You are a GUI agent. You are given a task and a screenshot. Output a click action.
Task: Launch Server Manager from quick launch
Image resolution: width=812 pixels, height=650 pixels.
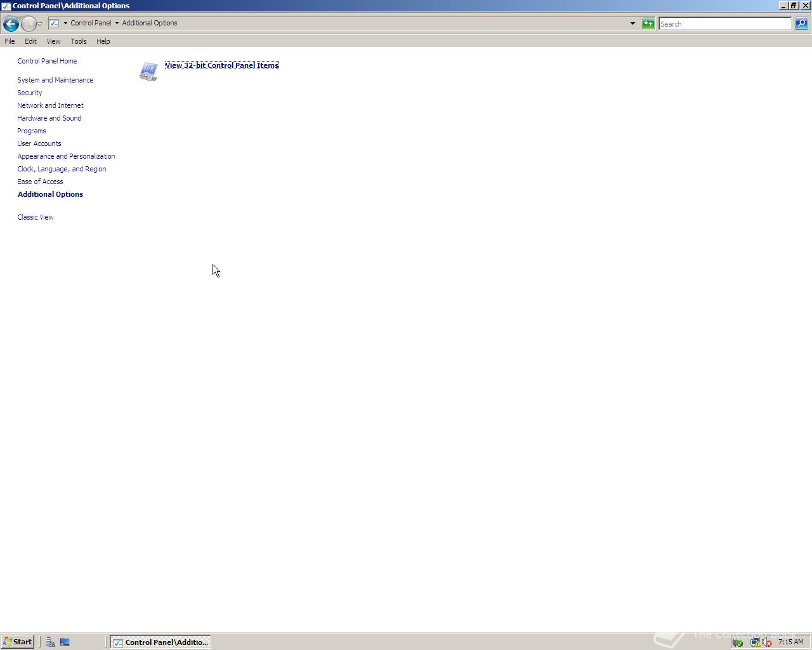[x=50, y=642]
